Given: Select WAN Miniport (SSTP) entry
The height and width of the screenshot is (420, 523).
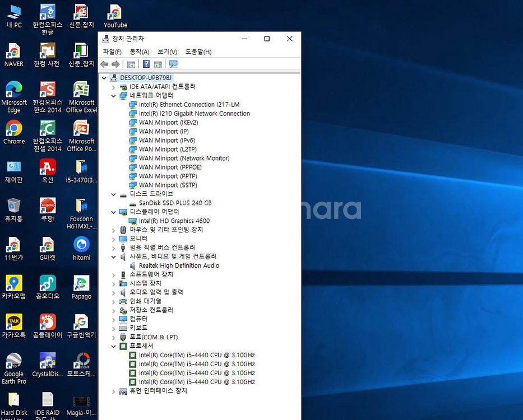Looking at the screenshot, I should pos(168,185).
